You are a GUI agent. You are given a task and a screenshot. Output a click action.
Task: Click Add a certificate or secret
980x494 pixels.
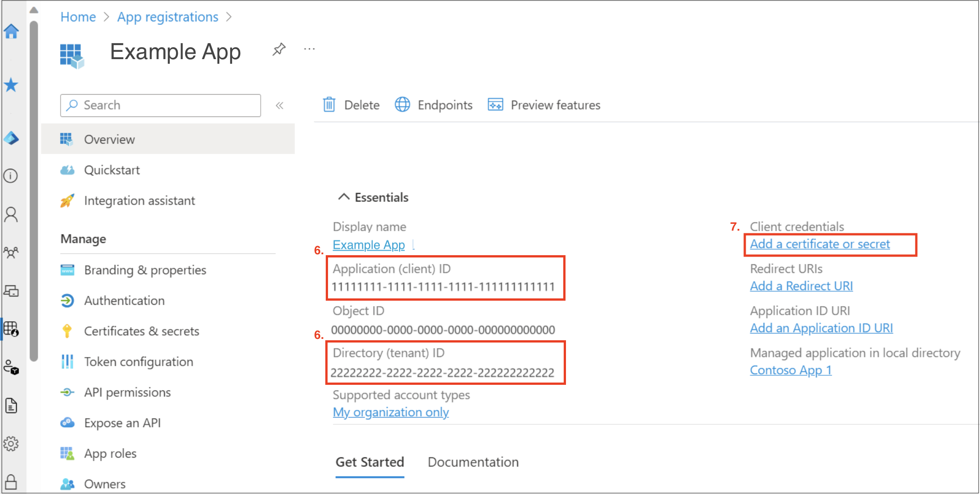click(x=819, y=244)
